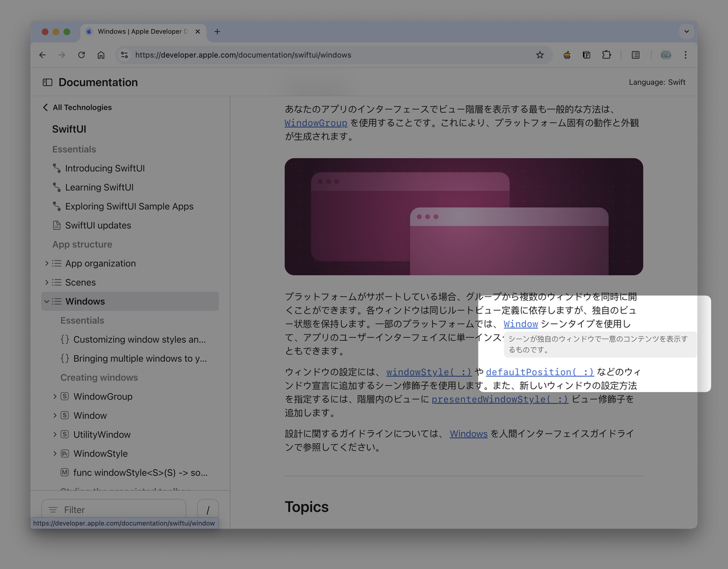Open SwiftUI updates article
Viewport: 728px width, 569px height.
click(98, 225)
